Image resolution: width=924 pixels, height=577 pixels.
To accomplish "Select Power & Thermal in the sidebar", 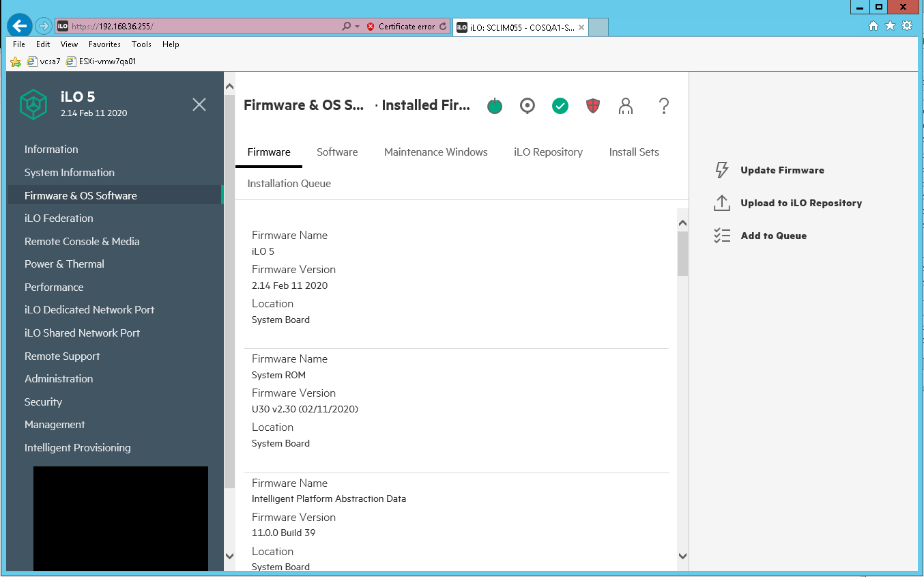I will click(64, 264).
